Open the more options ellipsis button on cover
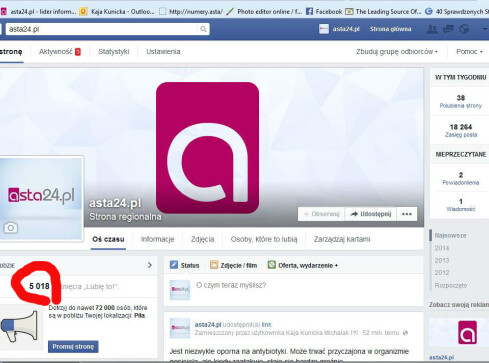Screen dimensions: 489x363 click(x=407, y=214)
